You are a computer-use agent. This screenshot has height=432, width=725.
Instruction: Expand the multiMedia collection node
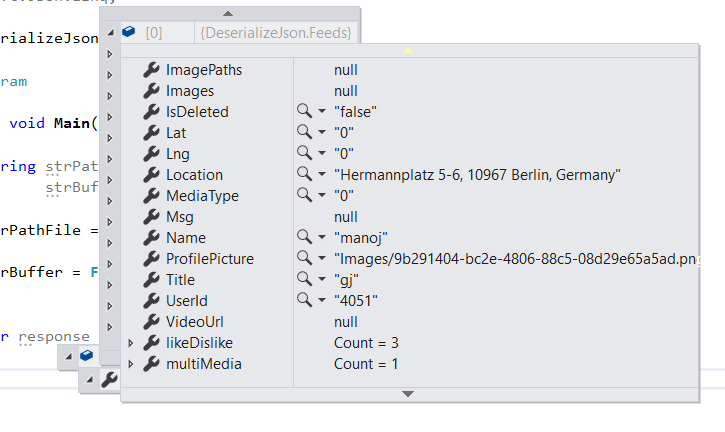point(131,364)
